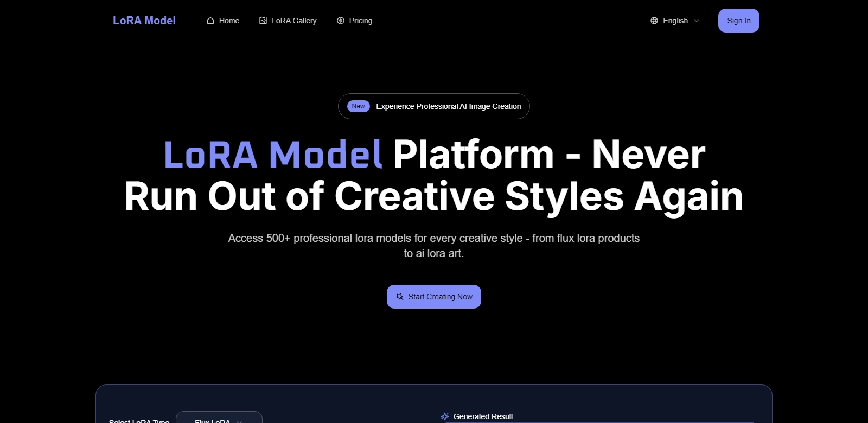Click the Home house icon
868x423 pixels.
point(210,21)
